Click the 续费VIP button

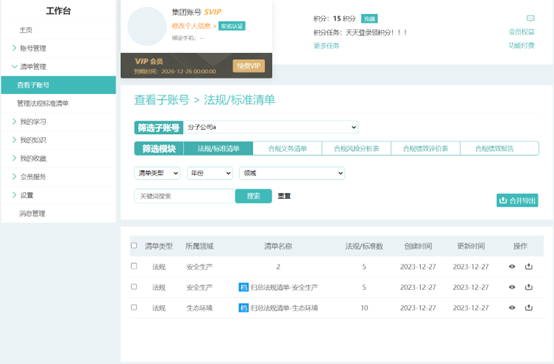click(x=249, y=66)
